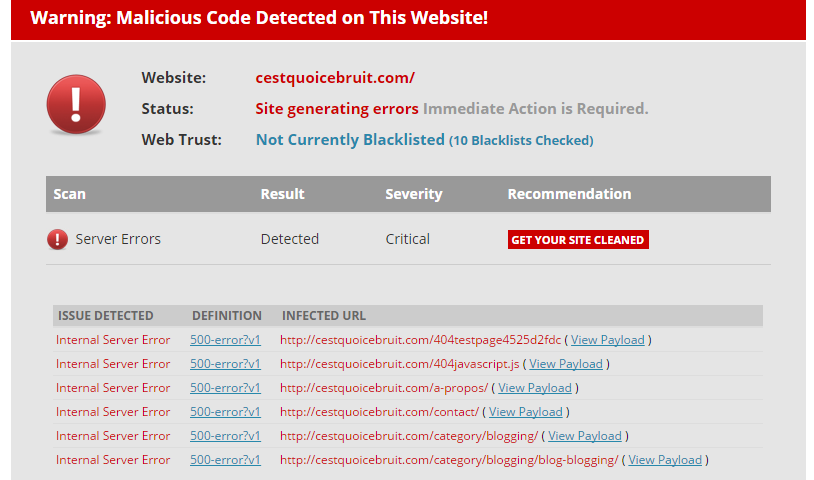View Payload for the blog-blogging URL

click(x=665, y=460)
